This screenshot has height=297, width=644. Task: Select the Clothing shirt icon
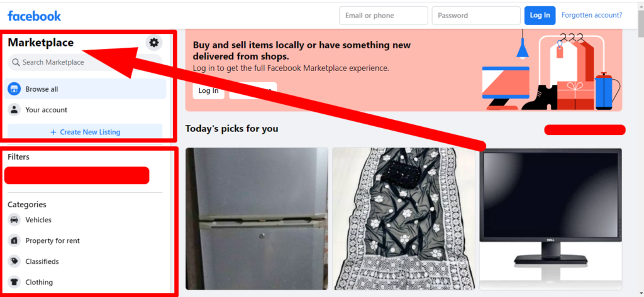tap(14, 282)
